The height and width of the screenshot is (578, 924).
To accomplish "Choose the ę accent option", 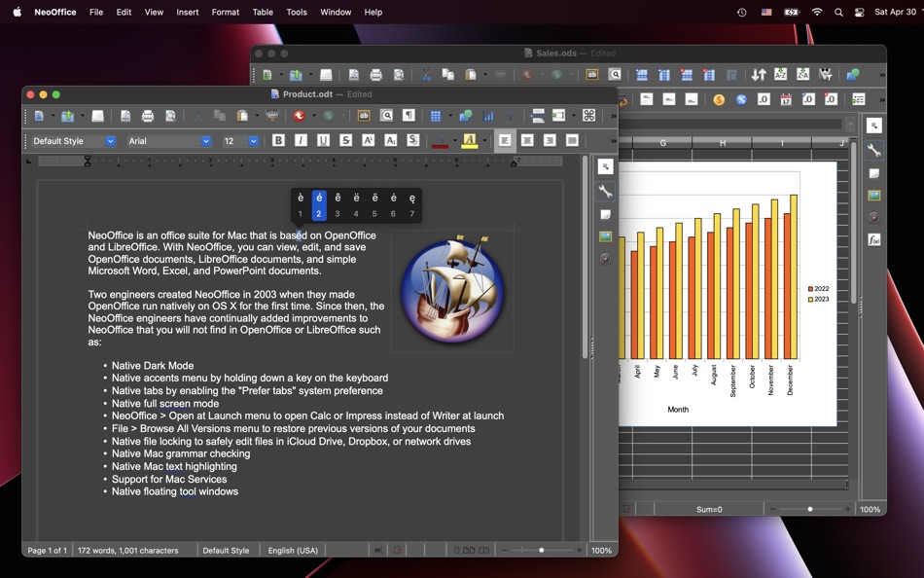I will [x=412, y=205].
